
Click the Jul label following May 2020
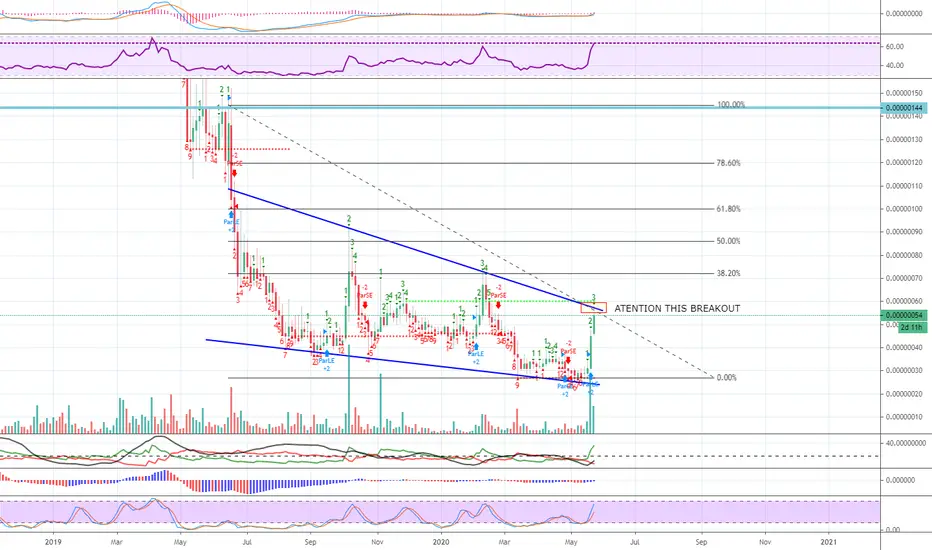(x=634, y=542)
